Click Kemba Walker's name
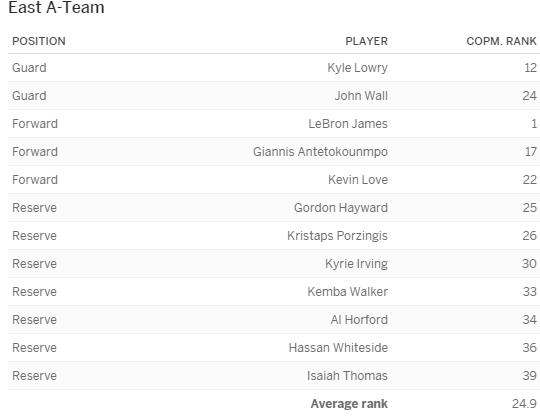 coord(347,292)
